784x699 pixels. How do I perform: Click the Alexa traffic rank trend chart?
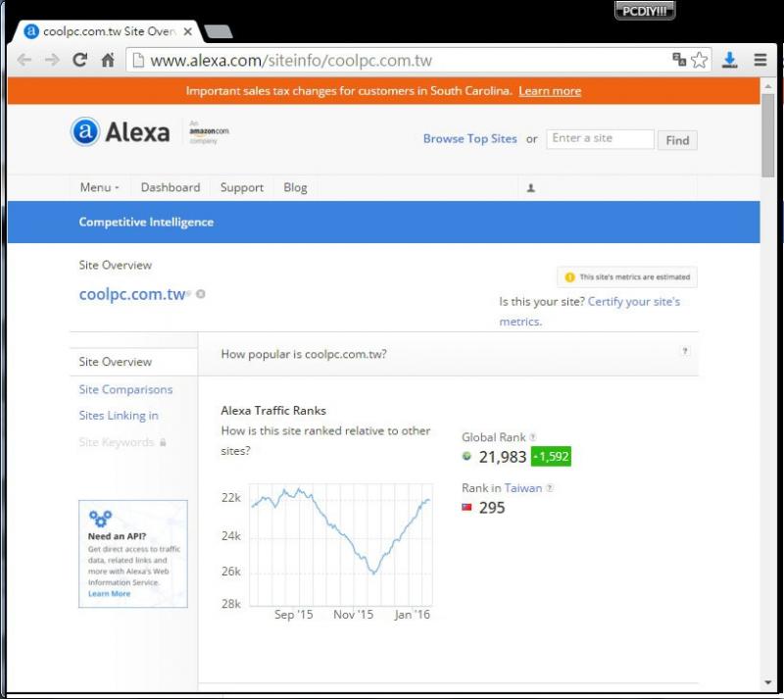(x=341, y=544)
